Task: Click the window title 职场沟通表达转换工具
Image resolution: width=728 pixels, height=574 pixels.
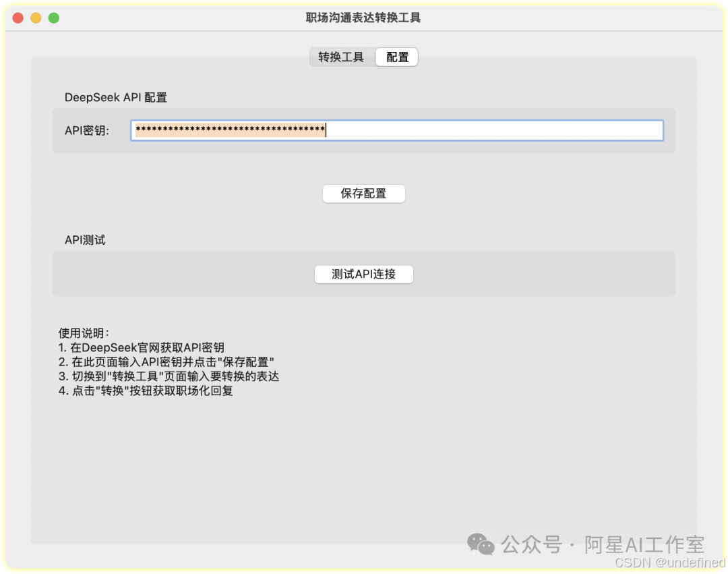Action: tap(364, 18)
